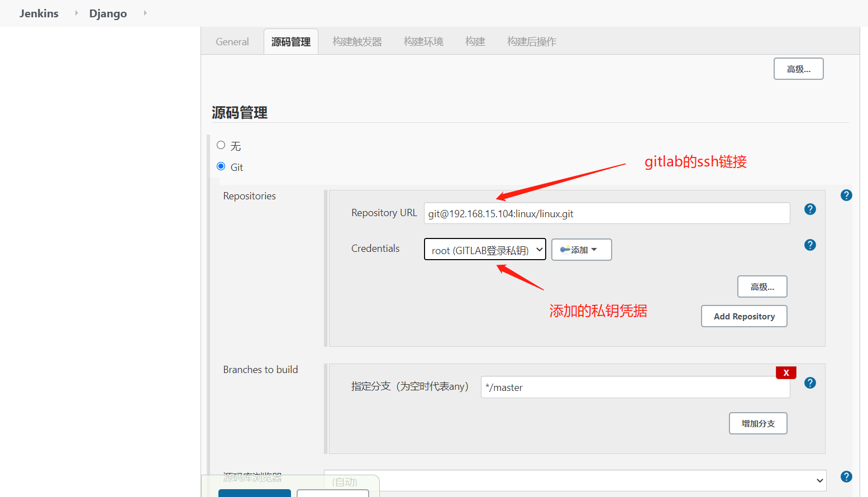Screen dimensions: 868x497
Task: Click the Credentials label text
Action: pyautogui.click(x=375, y=248)
